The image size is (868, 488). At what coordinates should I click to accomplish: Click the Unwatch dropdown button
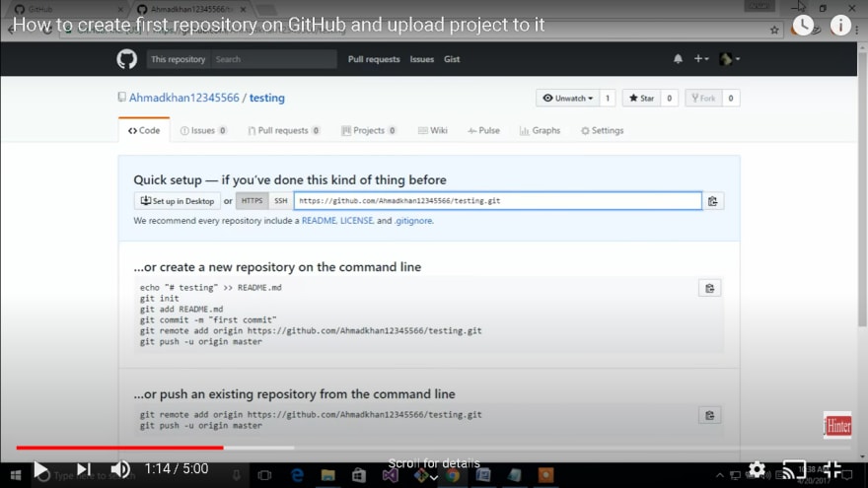[567, 98]
